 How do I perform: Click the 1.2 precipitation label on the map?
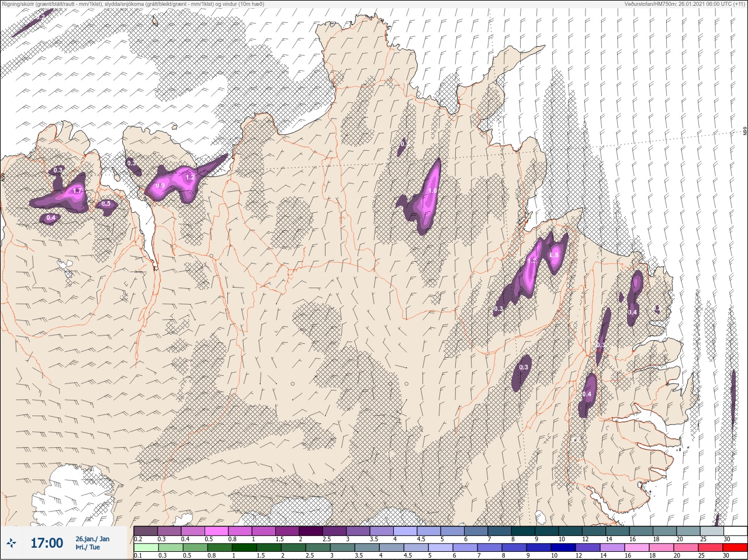pyautogui.click(x=190, y=177)
